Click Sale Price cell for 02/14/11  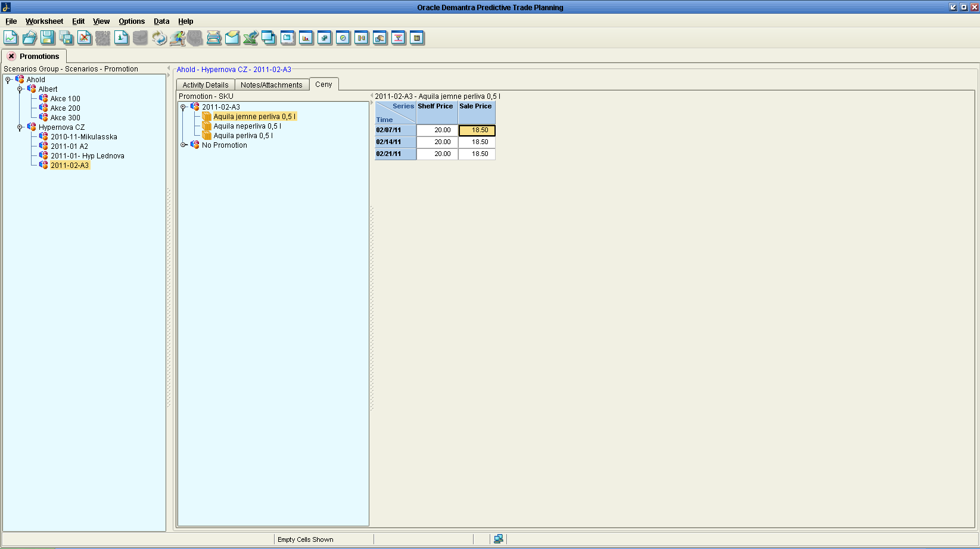point(477,142)
